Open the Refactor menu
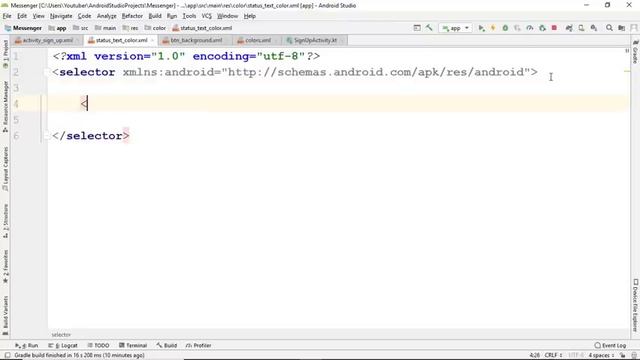Image resolution: width=640 pixels, height=360 pixels. 132,16
